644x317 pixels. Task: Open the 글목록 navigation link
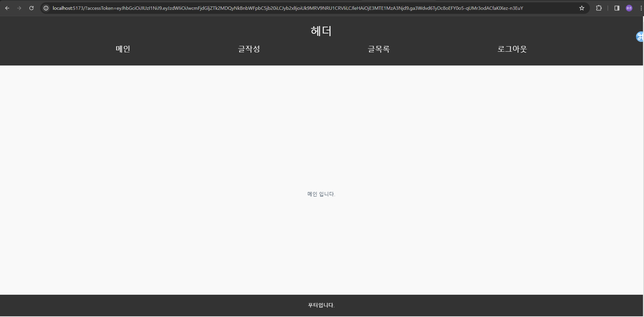click(379, 49)
